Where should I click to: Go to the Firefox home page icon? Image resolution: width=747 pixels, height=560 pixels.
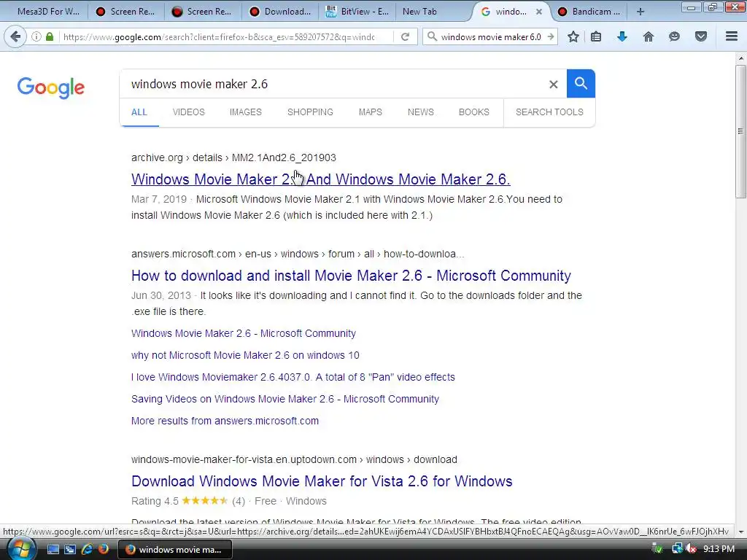648,36
